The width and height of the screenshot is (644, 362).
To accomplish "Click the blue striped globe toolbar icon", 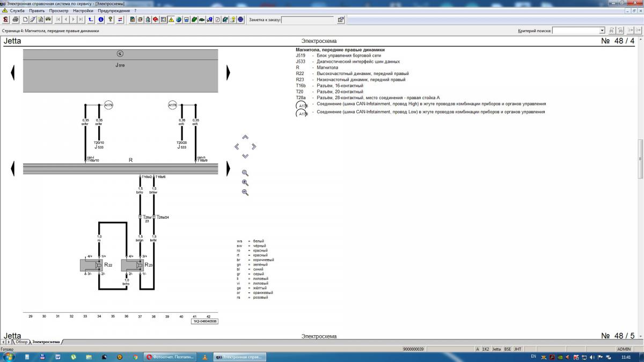I will click(x=240, y=20).
